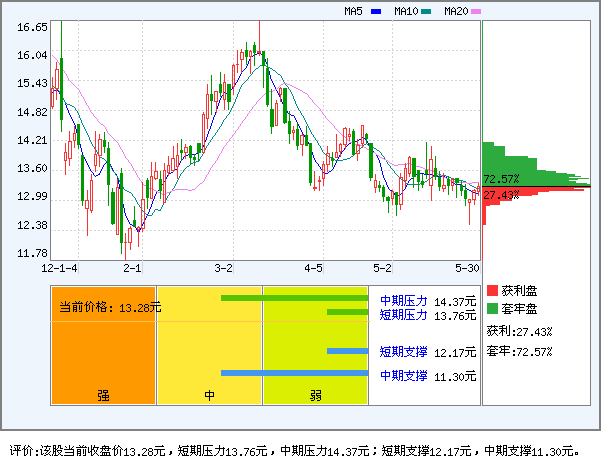Click the orange 强 strength zone label

tap(103, 395)
